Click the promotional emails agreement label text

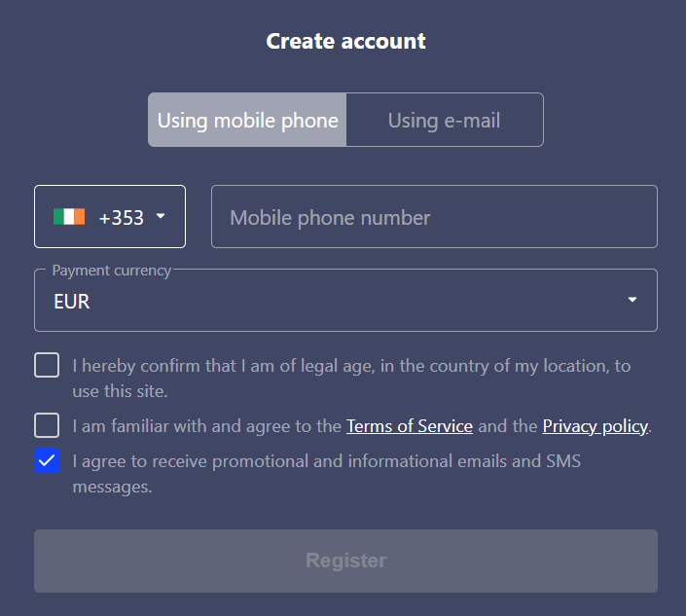tap(326, 474)
